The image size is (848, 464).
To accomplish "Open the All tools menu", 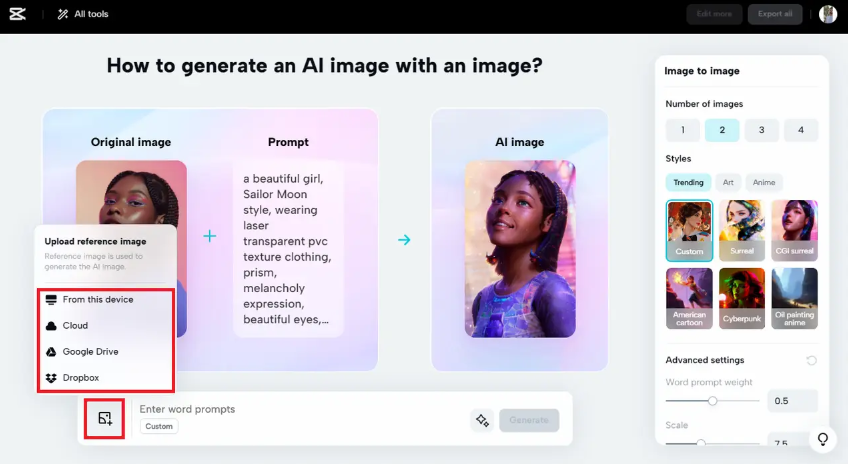I will (83, 14).
